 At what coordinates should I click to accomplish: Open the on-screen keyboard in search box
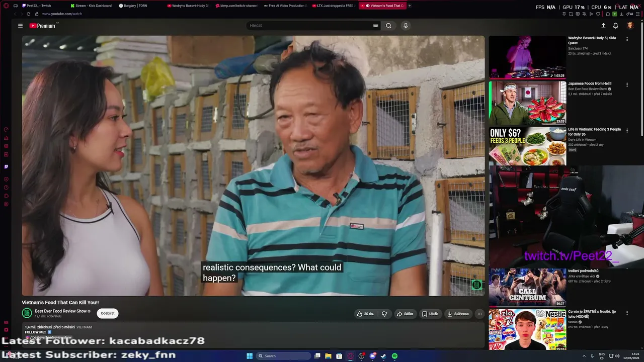click(x=375, y=26)
